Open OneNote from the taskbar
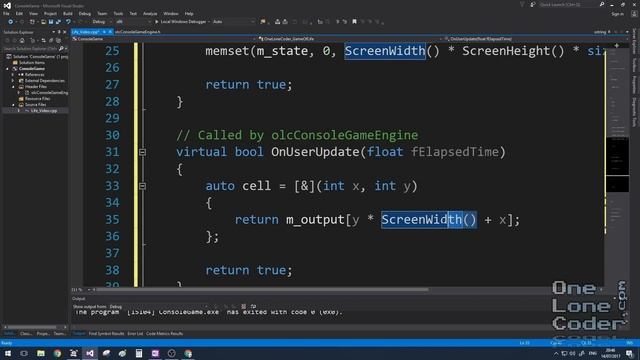 click(x=155, y=353)
